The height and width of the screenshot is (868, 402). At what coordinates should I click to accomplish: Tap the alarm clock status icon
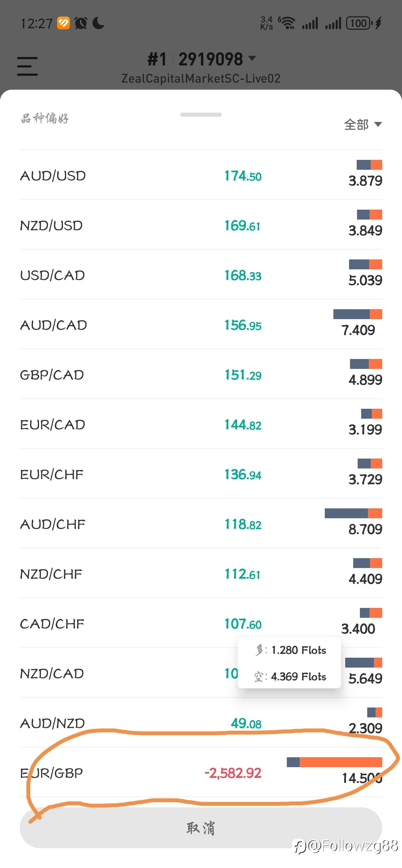pos(81,23)
